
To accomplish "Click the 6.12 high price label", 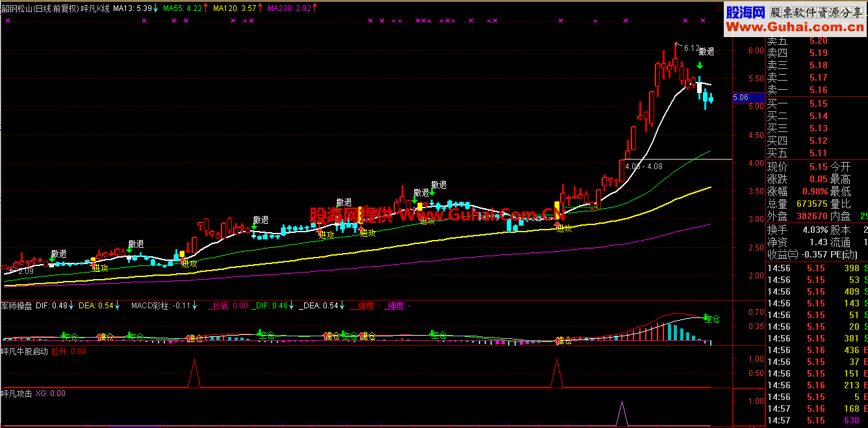I will (x=691, y=48).
